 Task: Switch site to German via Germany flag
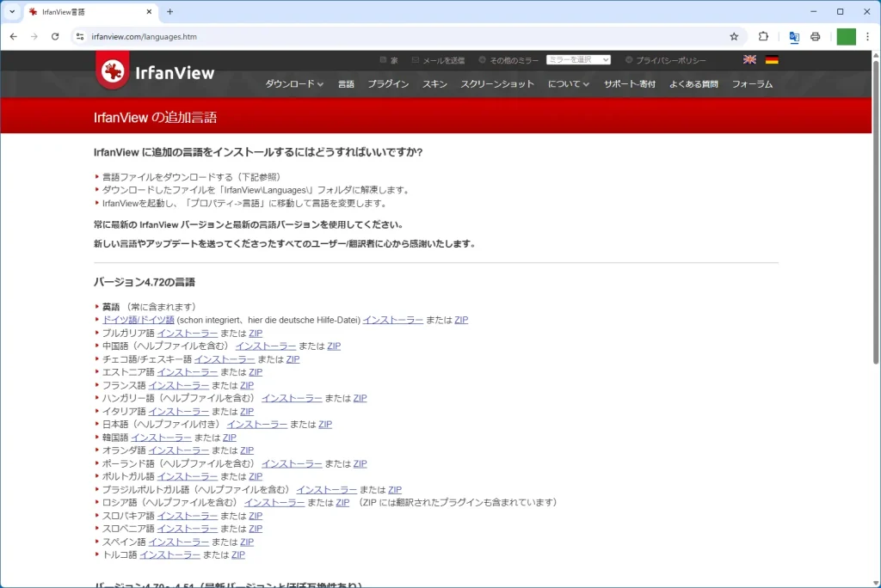click(x=772, y=59)
